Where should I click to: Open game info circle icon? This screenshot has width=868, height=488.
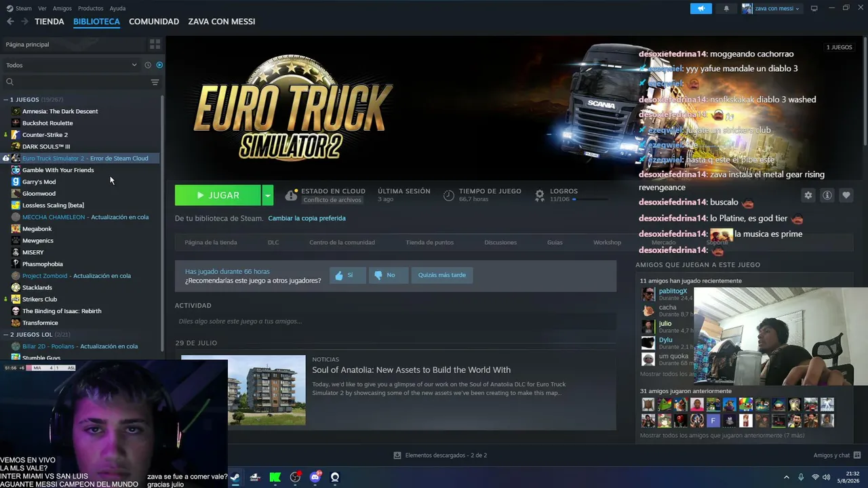pyautogui.click(x=827, y=195)
